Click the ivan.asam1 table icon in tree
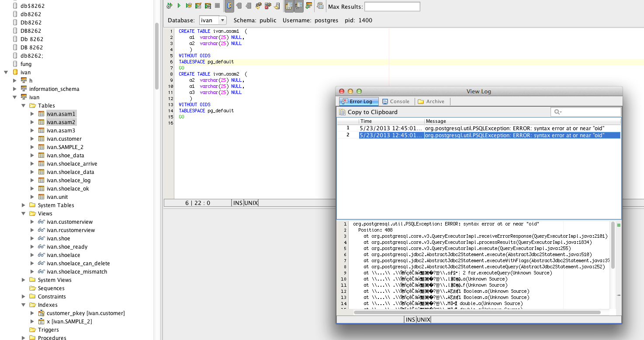Screen dimensions: 644x340 (x=42, y=114)
